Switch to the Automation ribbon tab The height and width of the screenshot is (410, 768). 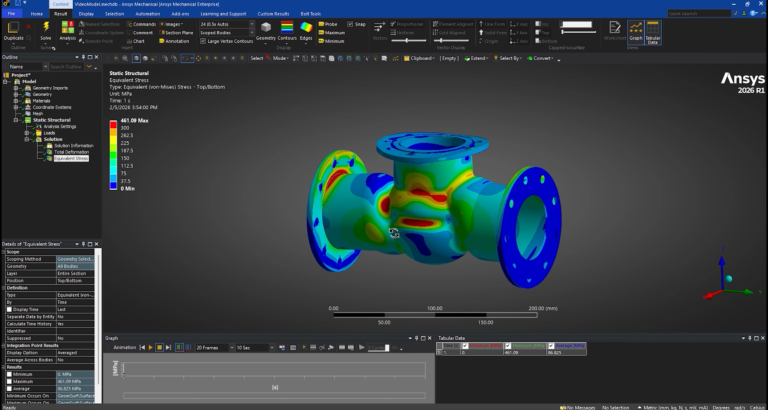point(147,14)
